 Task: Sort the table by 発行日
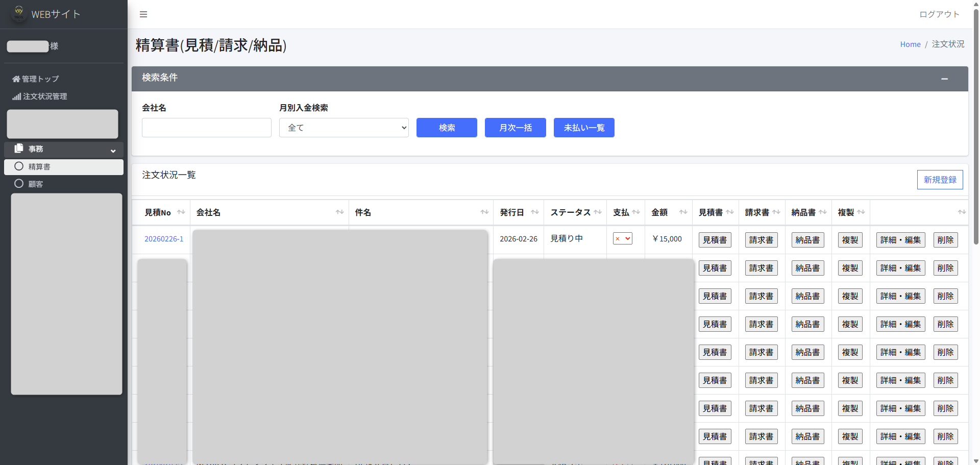click(534, 212)
